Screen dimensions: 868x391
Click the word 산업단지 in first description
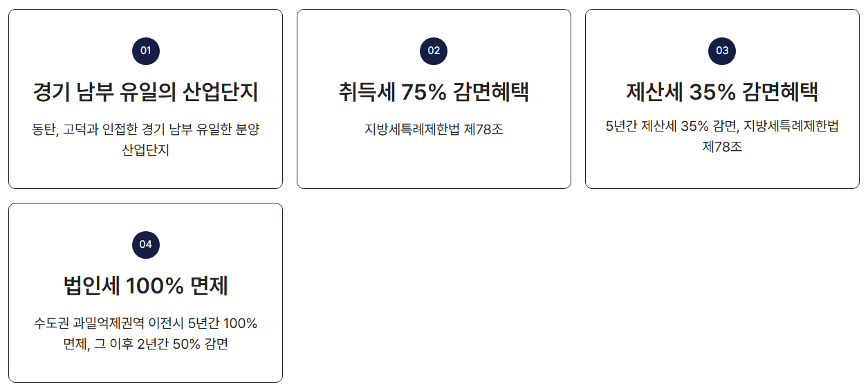[145, 150]
